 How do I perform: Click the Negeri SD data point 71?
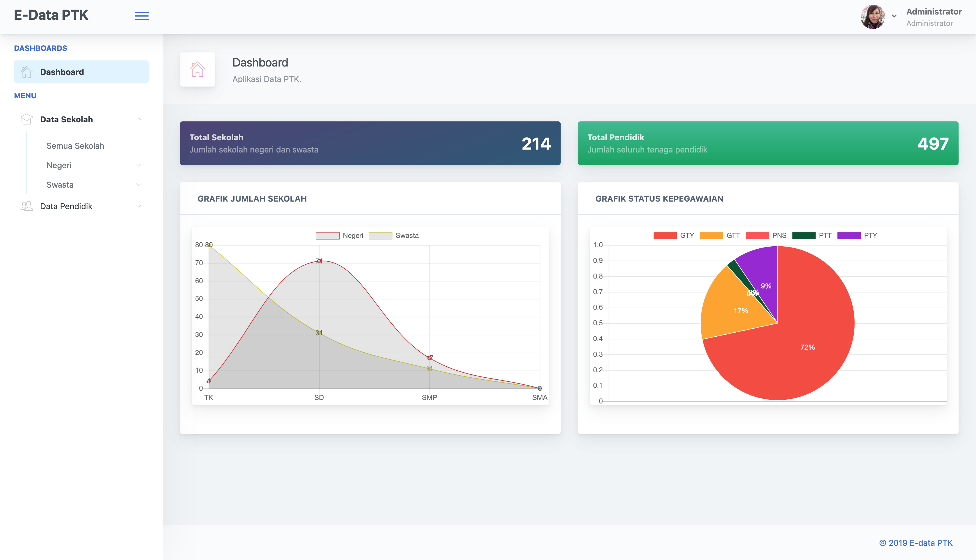click(319, 261)
